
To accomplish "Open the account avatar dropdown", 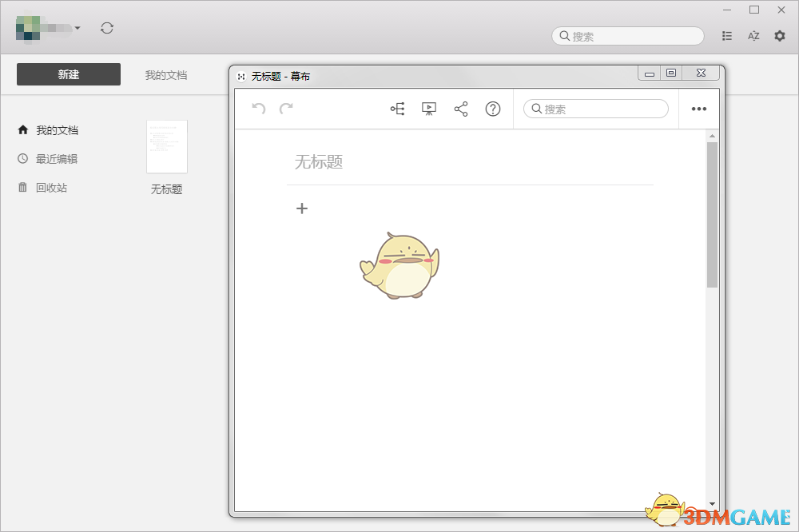I will tap(48, 26).
